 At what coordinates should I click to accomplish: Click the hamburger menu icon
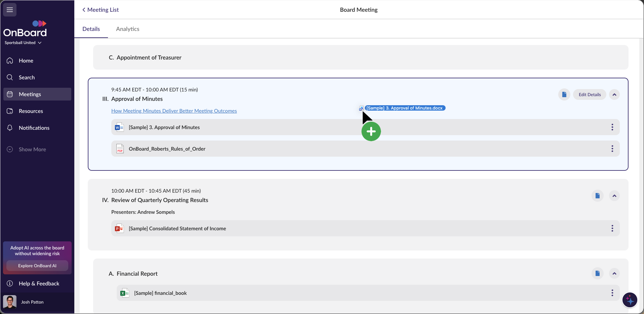(10, 10)
